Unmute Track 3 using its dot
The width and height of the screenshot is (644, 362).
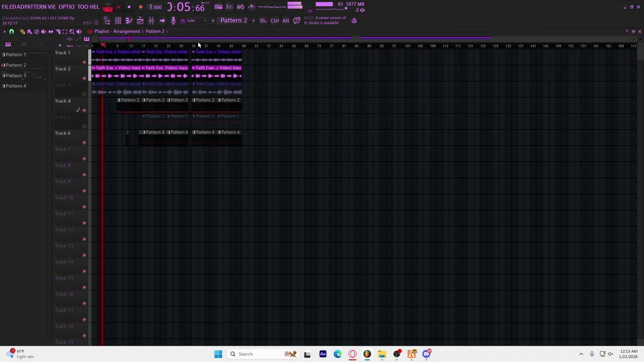point(84,95)
